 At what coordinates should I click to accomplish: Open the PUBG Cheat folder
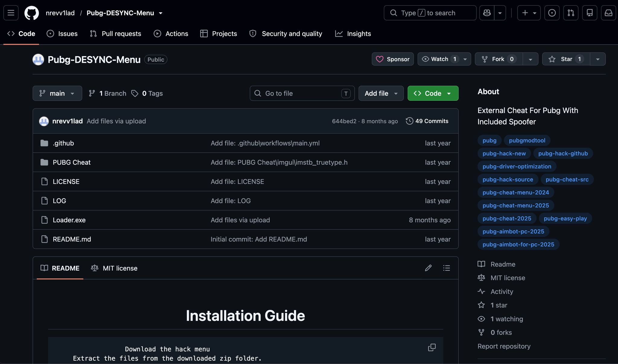click(x=72, y=162)
